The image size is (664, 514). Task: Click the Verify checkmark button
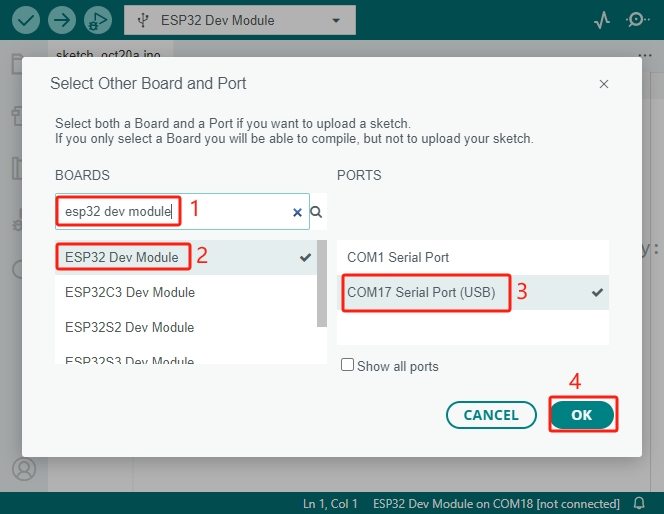pyautogui.click(x=26, y=20)
